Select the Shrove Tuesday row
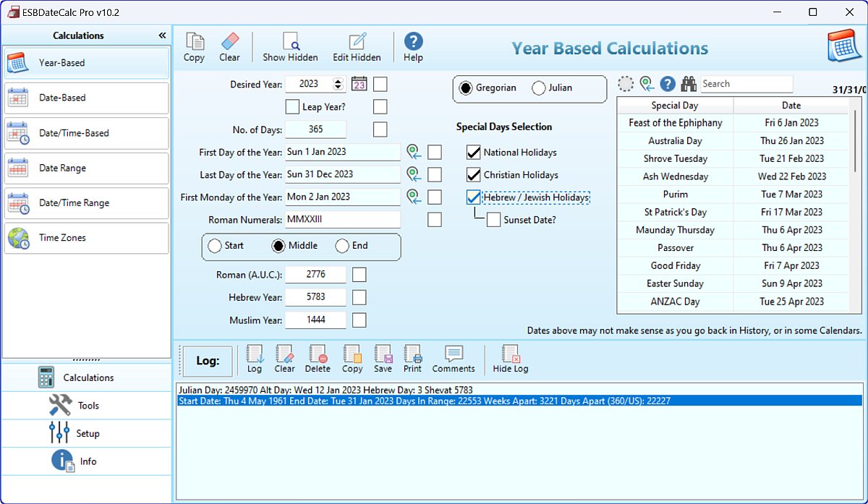868x504 pixels. [733, 158]
